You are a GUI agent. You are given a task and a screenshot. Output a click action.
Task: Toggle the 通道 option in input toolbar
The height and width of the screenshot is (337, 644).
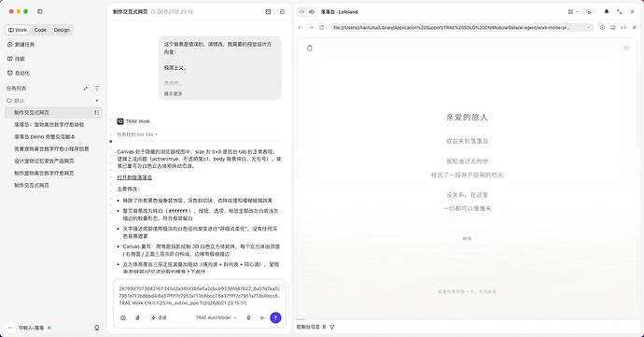[159, 317]
